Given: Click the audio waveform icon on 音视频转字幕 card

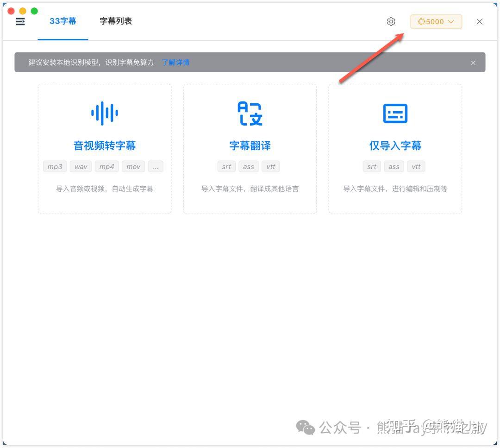Looking at the screenshot, I should [x=104, y=112].
